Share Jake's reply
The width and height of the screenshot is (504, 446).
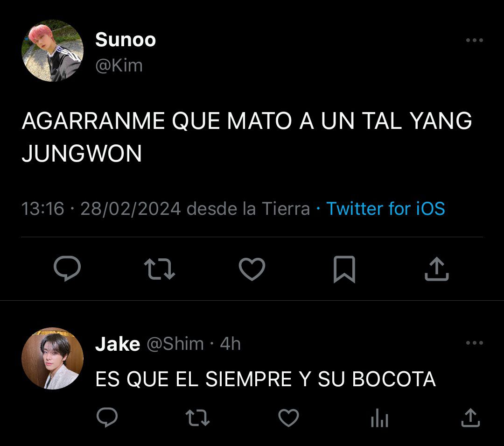470,418
